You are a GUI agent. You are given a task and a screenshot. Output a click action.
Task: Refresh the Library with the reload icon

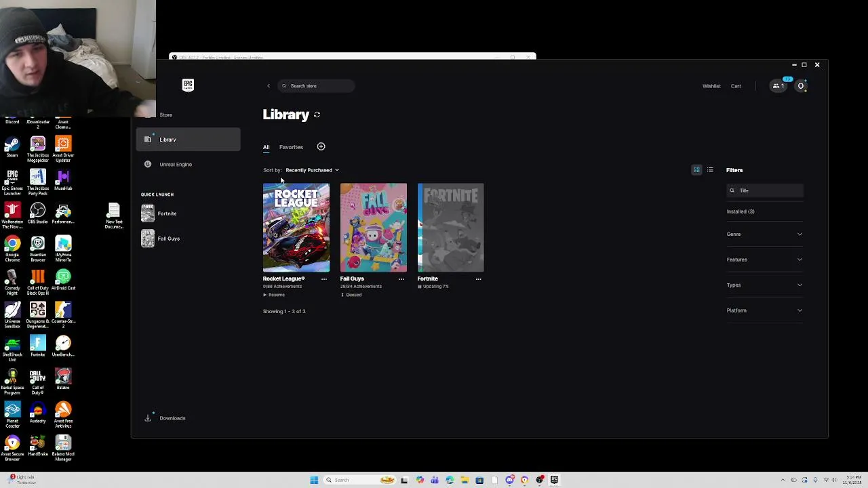[x=317, y=115]
